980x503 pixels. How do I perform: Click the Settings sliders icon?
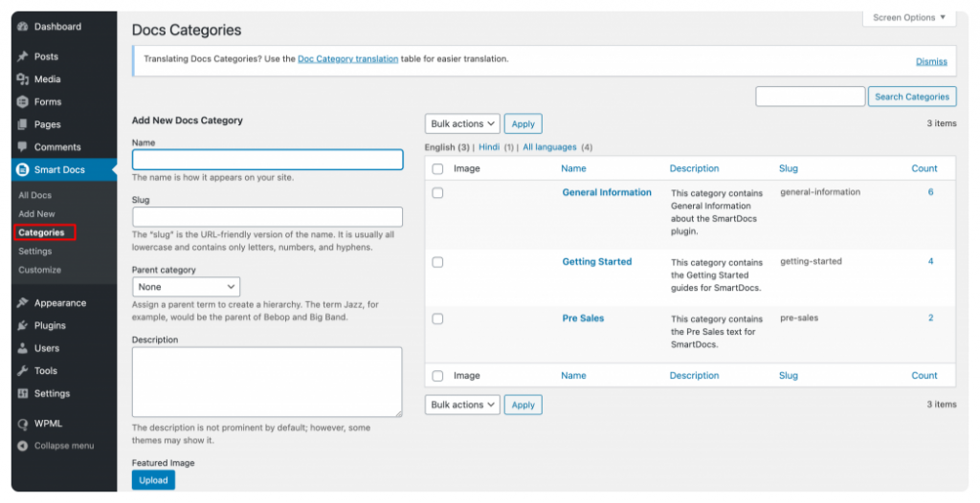pos(23,393)
